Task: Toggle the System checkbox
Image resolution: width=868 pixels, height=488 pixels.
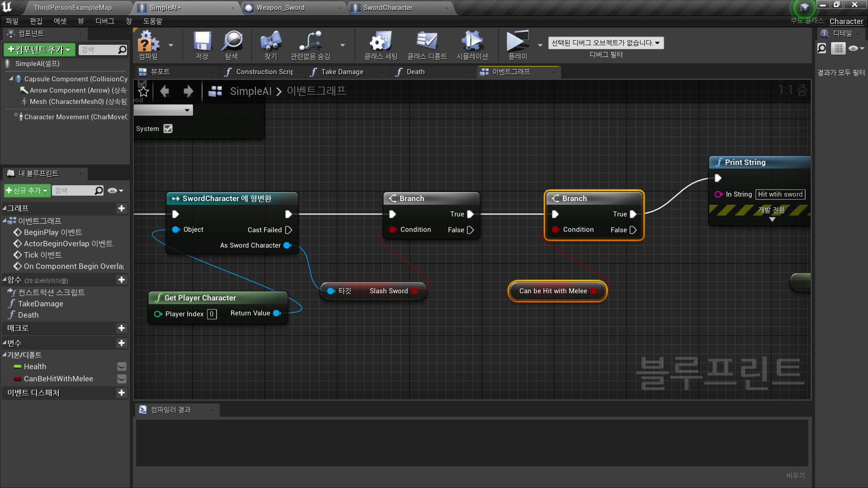Action: click(x=168, y=129)
